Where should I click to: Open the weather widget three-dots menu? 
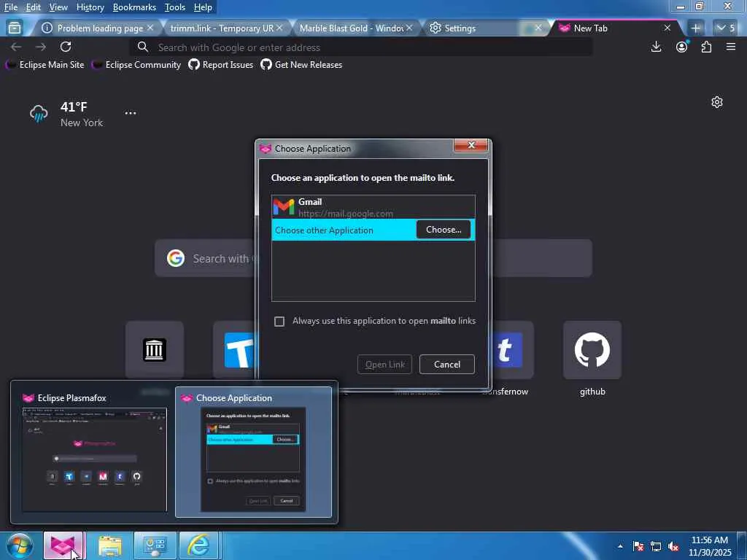coord(130,113)
